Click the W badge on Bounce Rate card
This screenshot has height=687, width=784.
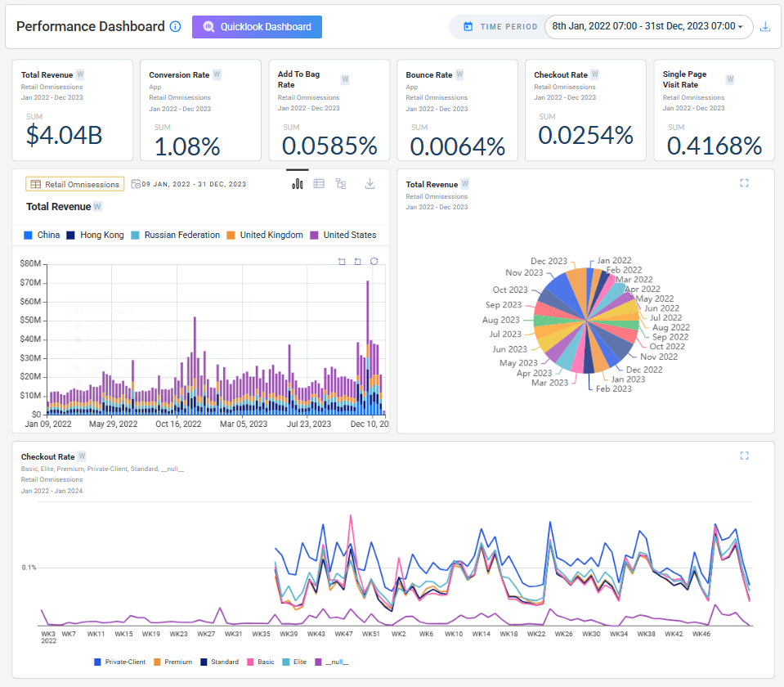[459, 74]
